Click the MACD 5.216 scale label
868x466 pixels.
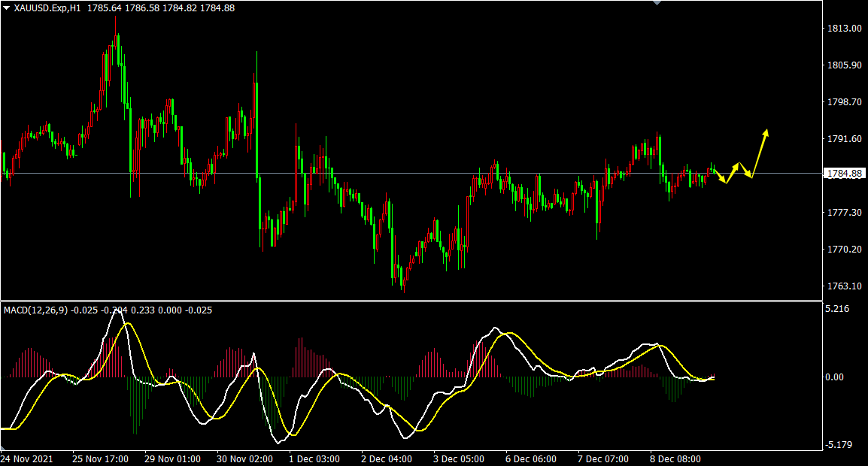[x=837, y=309]
